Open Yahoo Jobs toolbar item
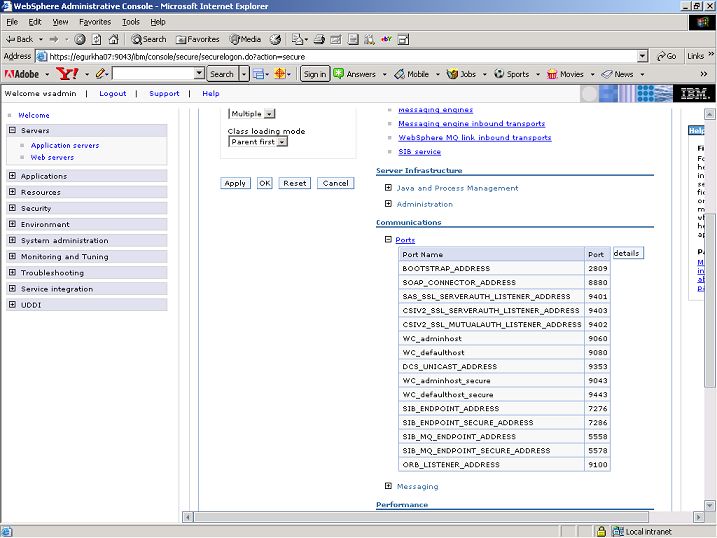 (461, 74)
